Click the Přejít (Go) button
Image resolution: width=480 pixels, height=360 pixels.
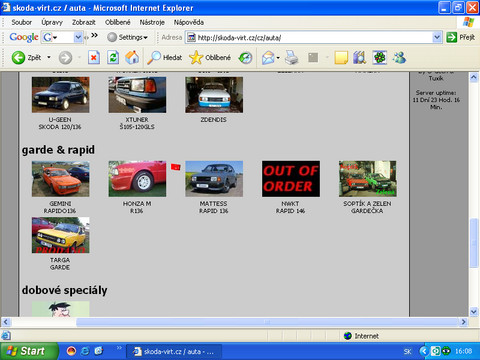click(x=460, y=37)
